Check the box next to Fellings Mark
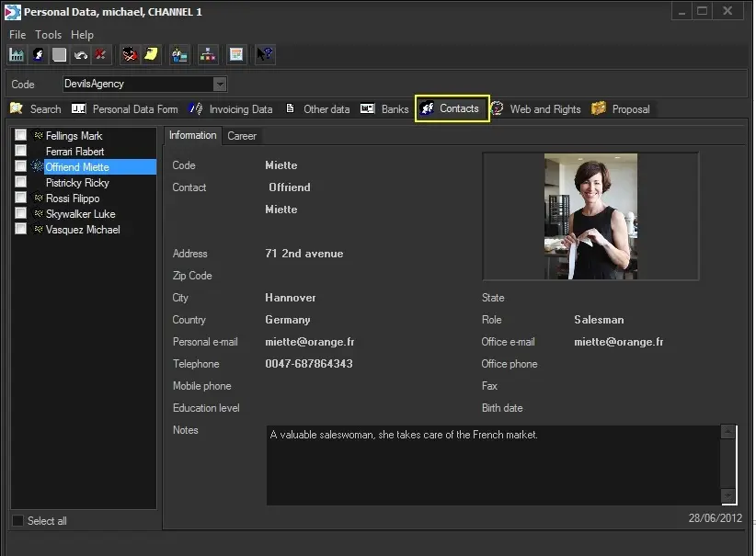The image size is (756, 556). coord(20,136)
